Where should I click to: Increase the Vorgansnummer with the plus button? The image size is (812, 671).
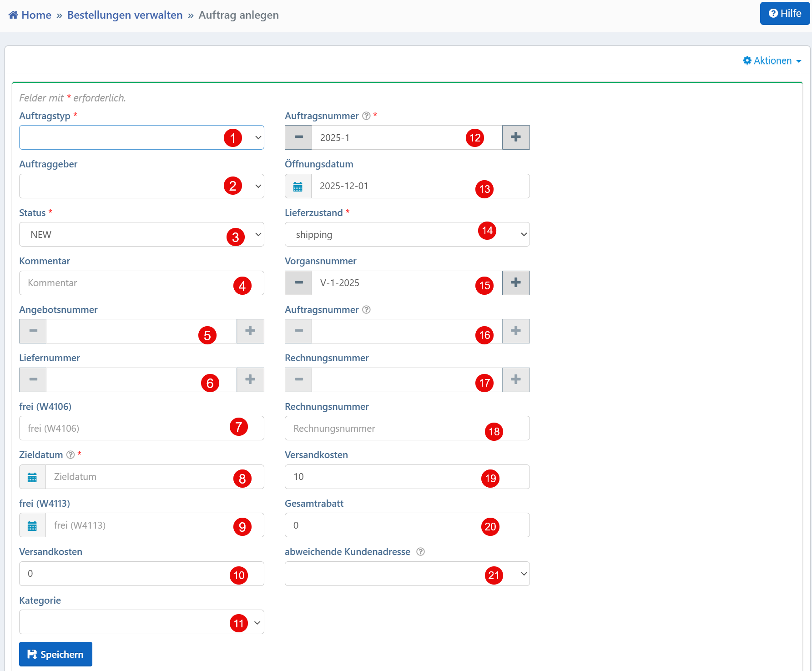515,283
